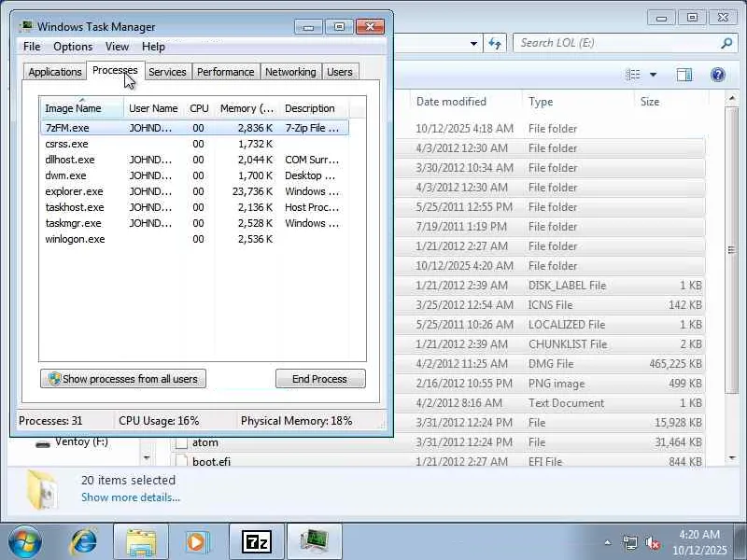Open Windows Explorer taskbar icon
This screenshot has height=560, width=747.
141,542
